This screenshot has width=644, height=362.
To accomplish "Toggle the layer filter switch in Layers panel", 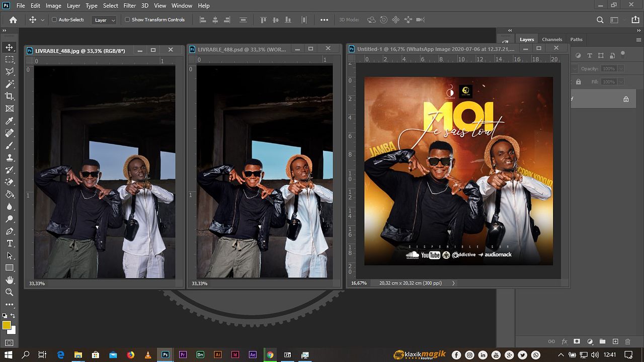I will (x=622, y=54).
